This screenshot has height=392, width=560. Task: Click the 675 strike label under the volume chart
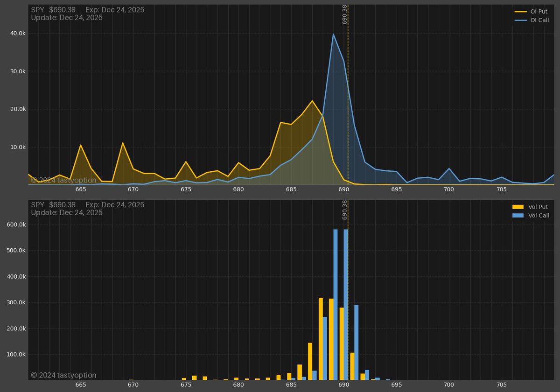(186, 385)
